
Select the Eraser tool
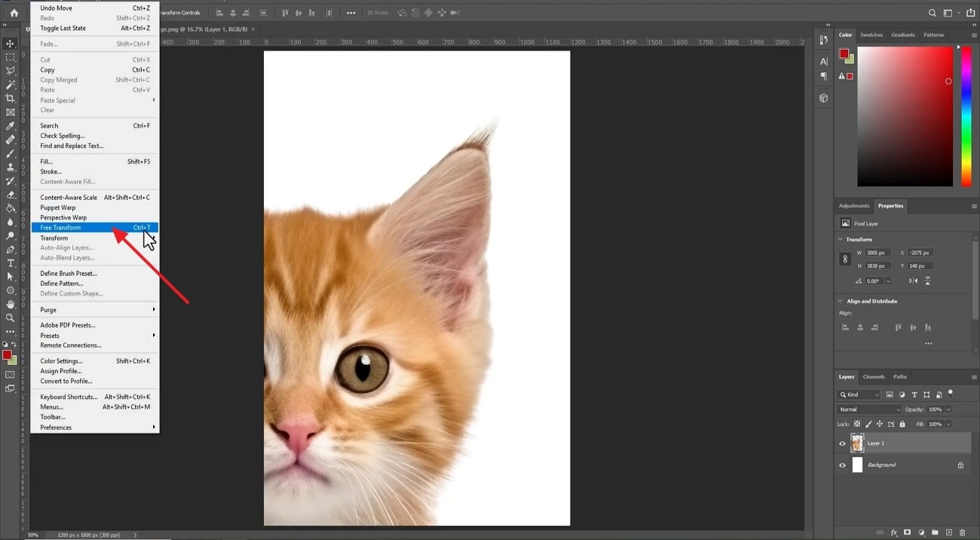(11, 195)
